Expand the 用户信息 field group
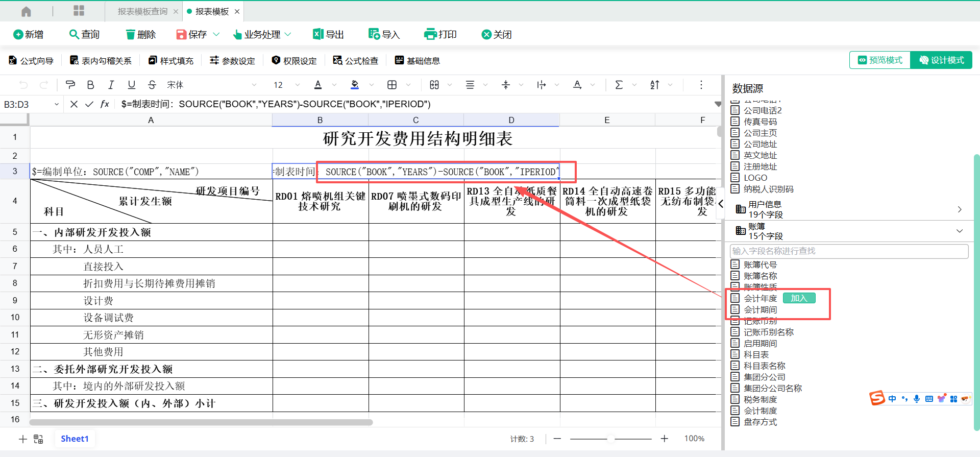The height and width of the screenshot is (457, 980). [x=959, y=209]
